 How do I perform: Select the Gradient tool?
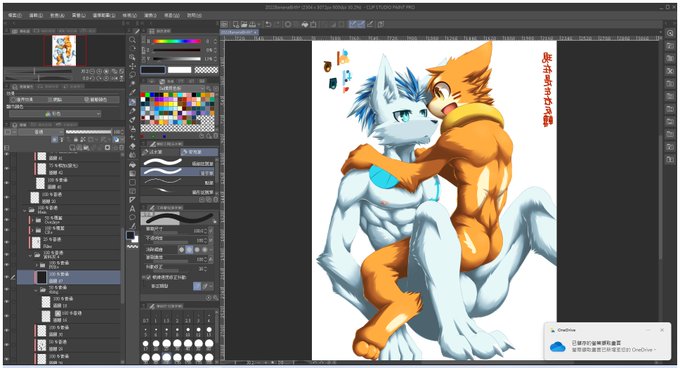[x=132, y=173]
